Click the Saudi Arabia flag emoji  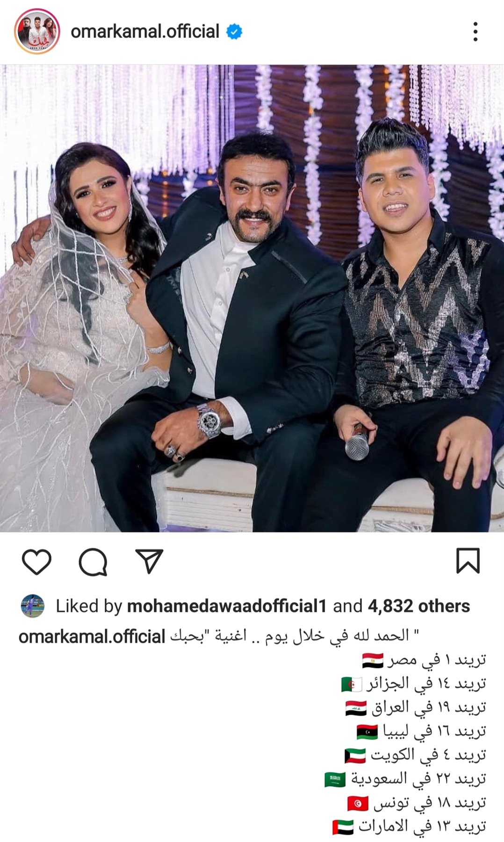[x=335, y=780]
